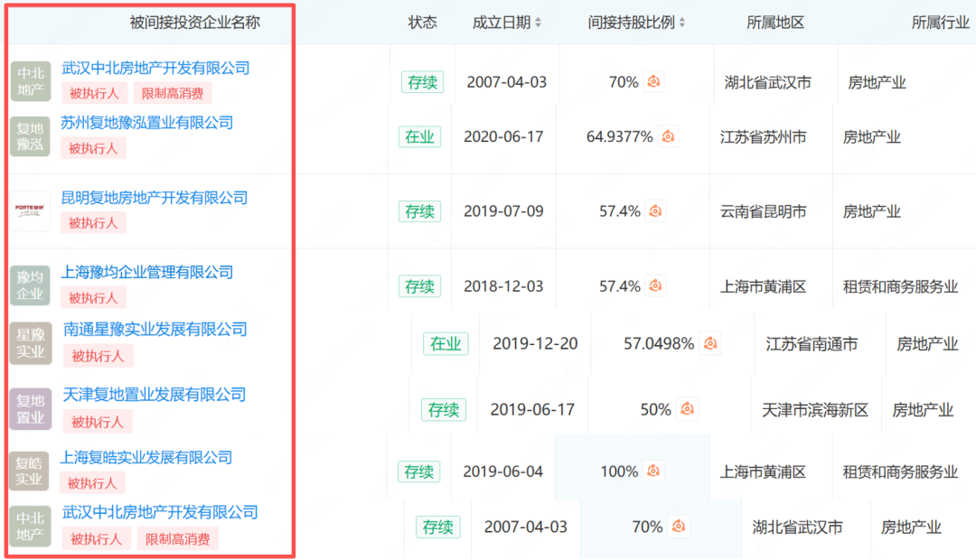Click 限制高消费 tag in first 武汉中北 row

pyautogui.click(x=173, y=93)
